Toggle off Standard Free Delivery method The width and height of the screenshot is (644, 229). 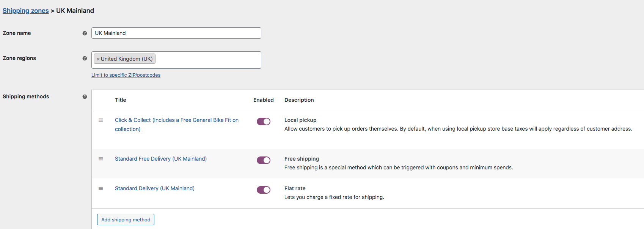click(264, 160)
